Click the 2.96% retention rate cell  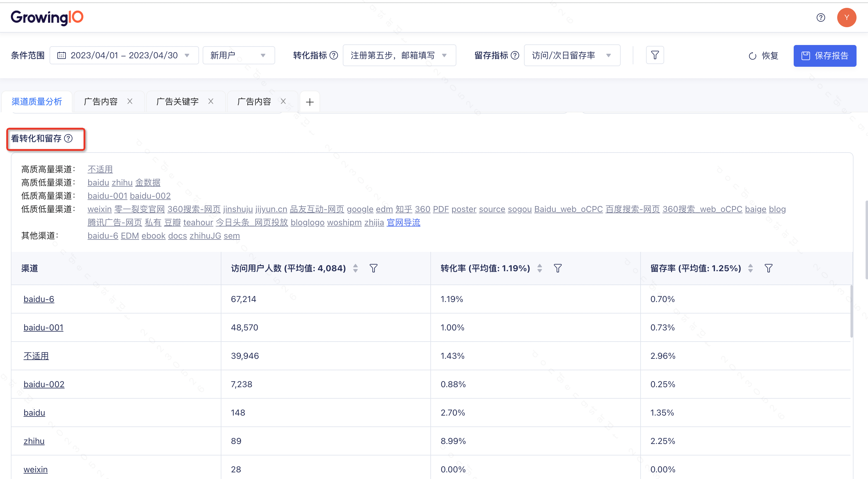[745, 356]
